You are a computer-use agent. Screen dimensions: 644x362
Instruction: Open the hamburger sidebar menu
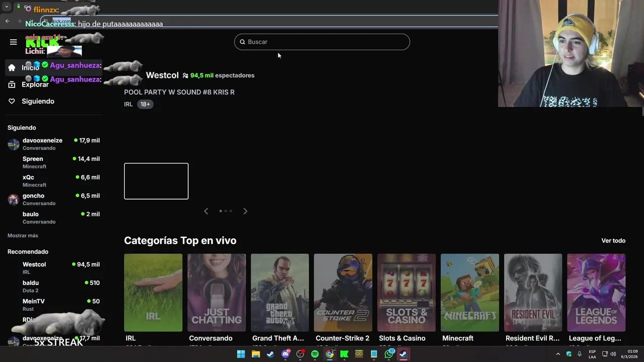click(14, 42)
